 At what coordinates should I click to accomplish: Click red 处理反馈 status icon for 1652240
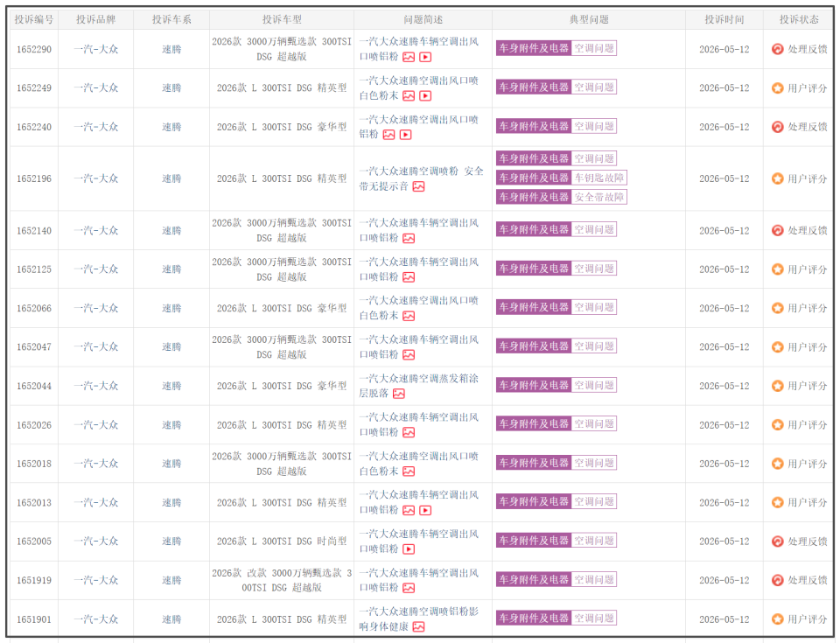click(x=777, y=127)
